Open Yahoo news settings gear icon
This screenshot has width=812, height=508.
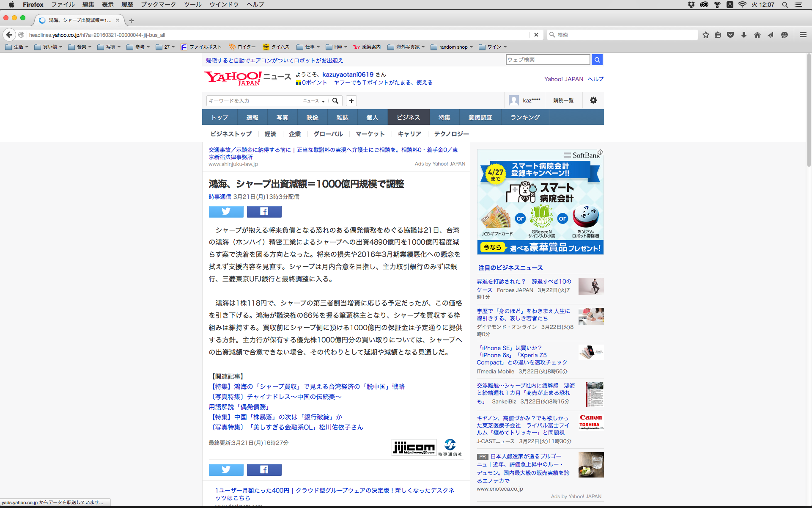593,100
